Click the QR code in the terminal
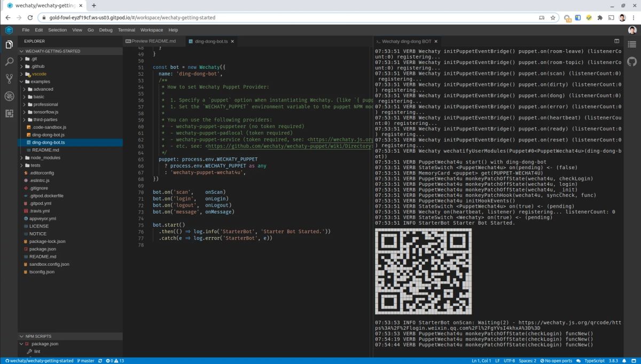This screenshot has height=364, width=641. point(423,271)
